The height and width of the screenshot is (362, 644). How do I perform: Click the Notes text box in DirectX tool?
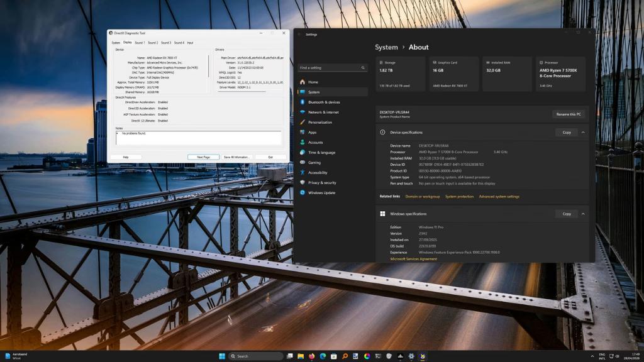(x=198, y=138)
